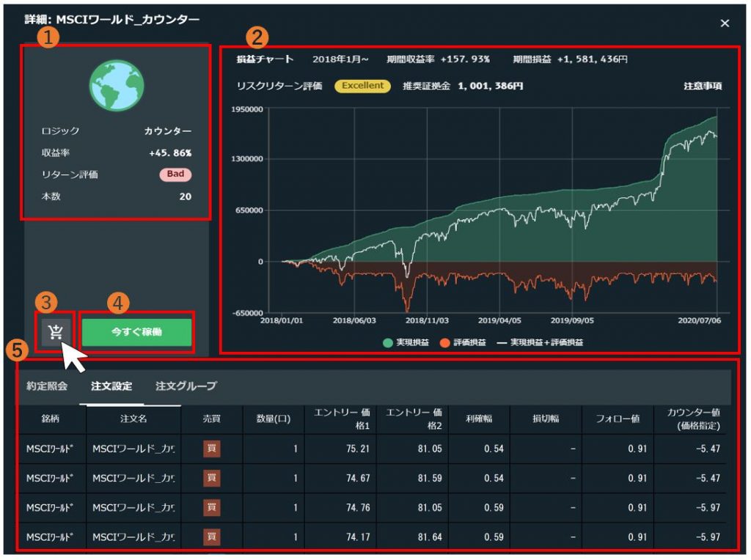Click the 1950000 y-axis label

click(x=247, y=109)
